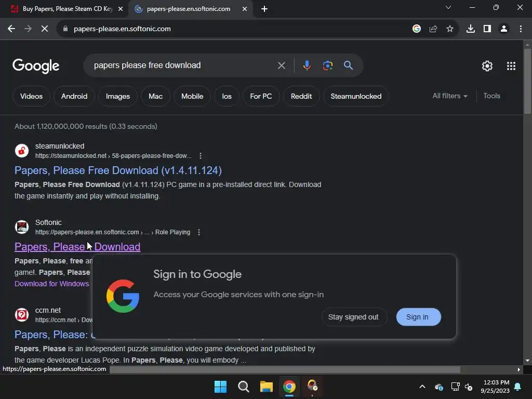The width and height of the screenshot is (532, 399).
Task: Open the Chrome profile icon
Action: [x=504, y=29]
